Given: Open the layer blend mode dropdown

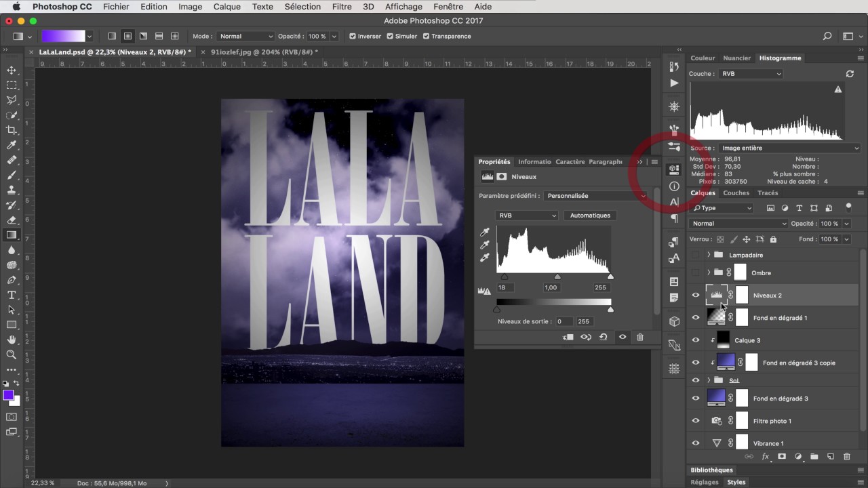Looking at the screenshot, I should [739, 224].
